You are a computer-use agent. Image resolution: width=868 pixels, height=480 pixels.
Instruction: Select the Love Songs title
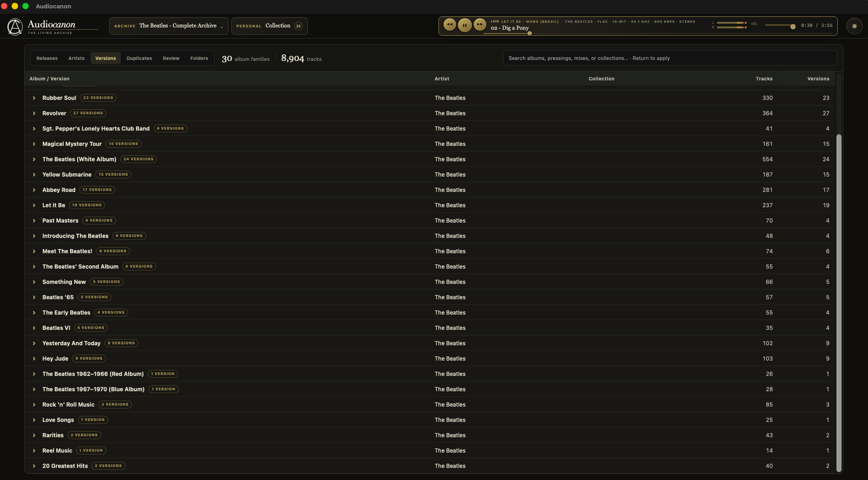(x=58, y=420)
